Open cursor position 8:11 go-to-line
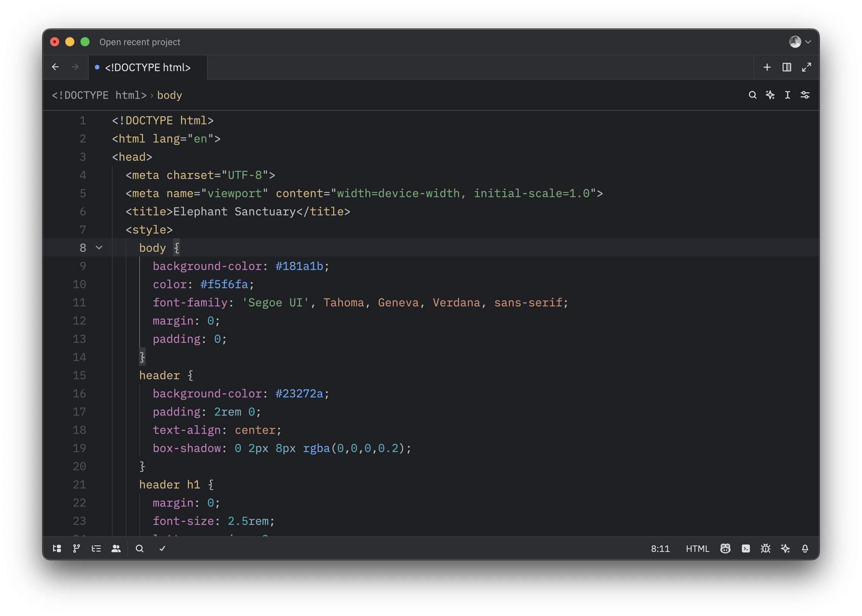Viewport: 862px width, 616px height. click(x=660, y=549)
